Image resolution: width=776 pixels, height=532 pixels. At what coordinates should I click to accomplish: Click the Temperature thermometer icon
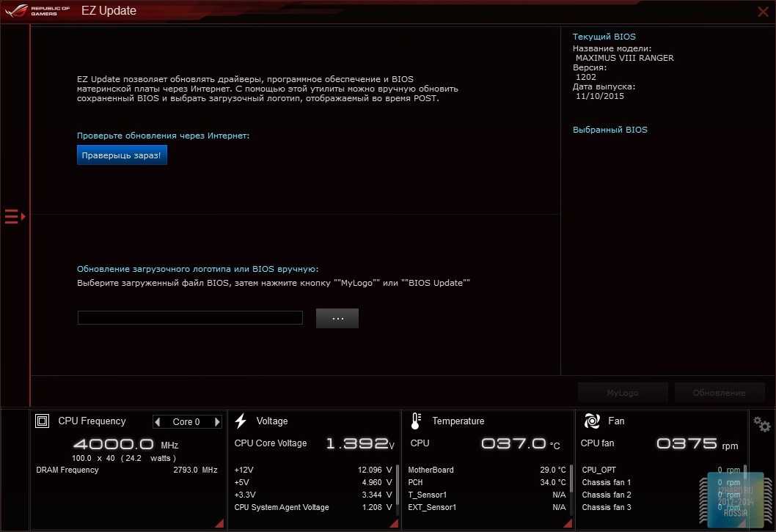pyautogui.click(x=416, y=421)
